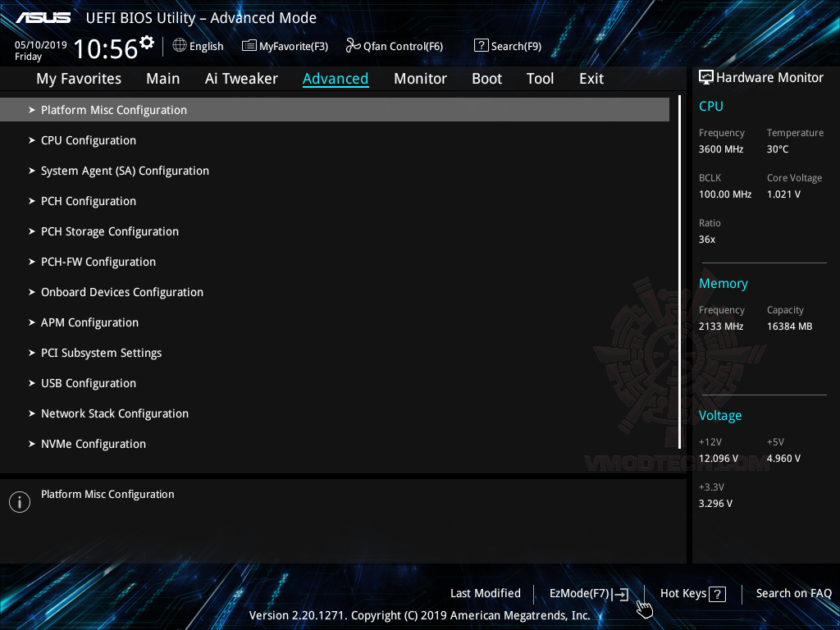Open the Boot tab
The image size is (840, 630).
click(x=486, y=79)
